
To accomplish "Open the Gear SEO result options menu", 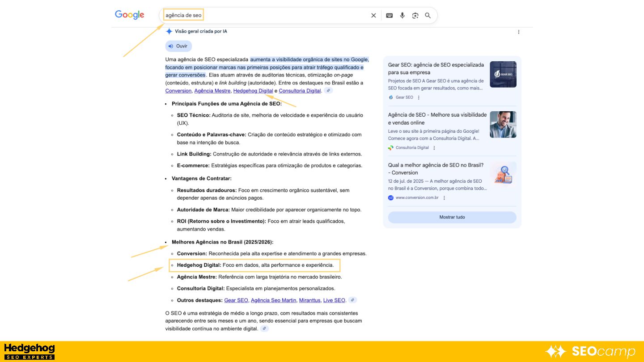I will (x=419, y=97).
